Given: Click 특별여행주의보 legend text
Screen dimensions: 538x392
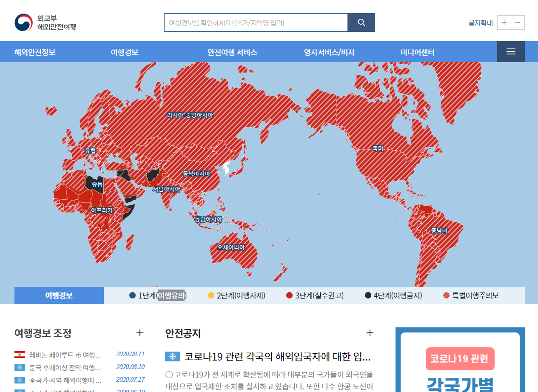Looking at the screenshot, I should point(475,295).
